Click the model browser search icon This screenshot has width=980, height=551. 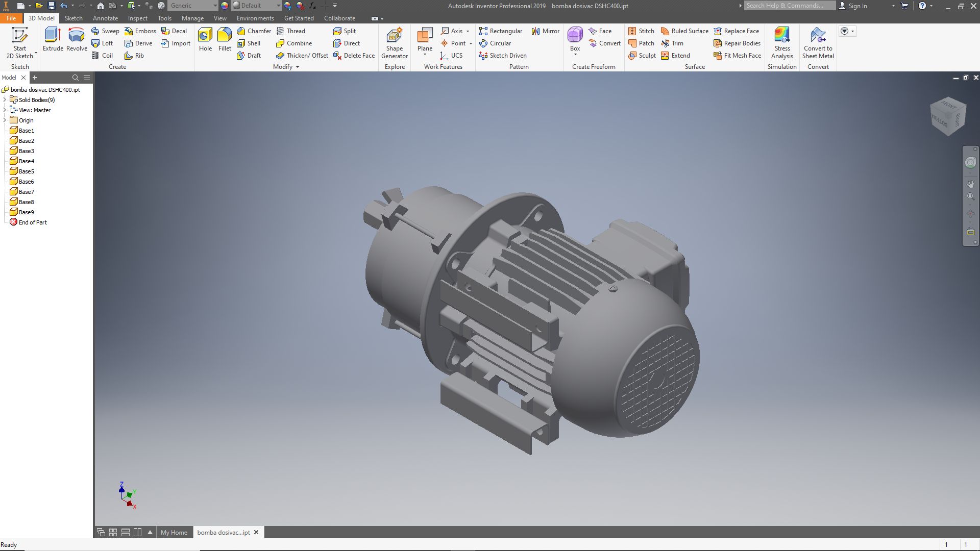tap(76, 78)
